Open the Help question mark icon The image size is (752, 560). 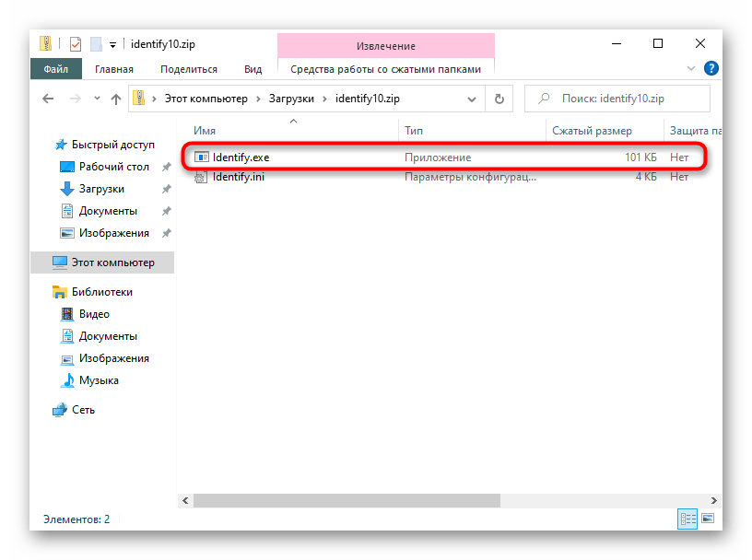pyautogui.click(x=711, y=68)
